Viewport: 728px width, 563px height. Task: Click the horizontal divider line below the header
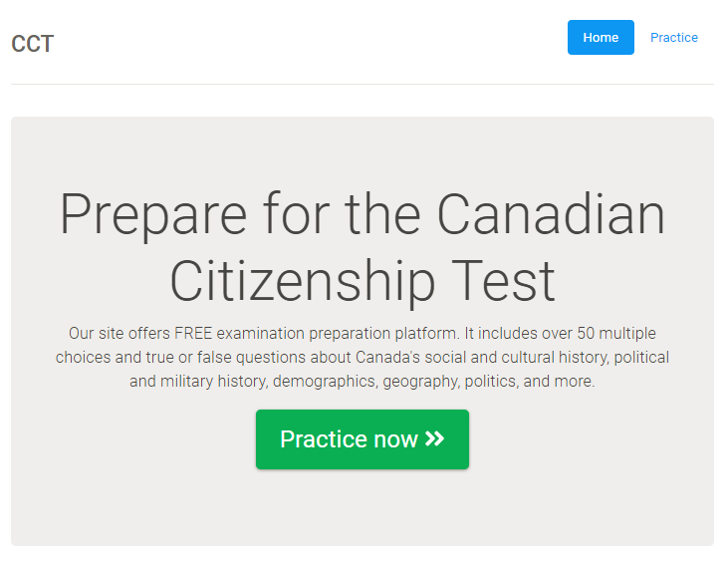(363, 85)
